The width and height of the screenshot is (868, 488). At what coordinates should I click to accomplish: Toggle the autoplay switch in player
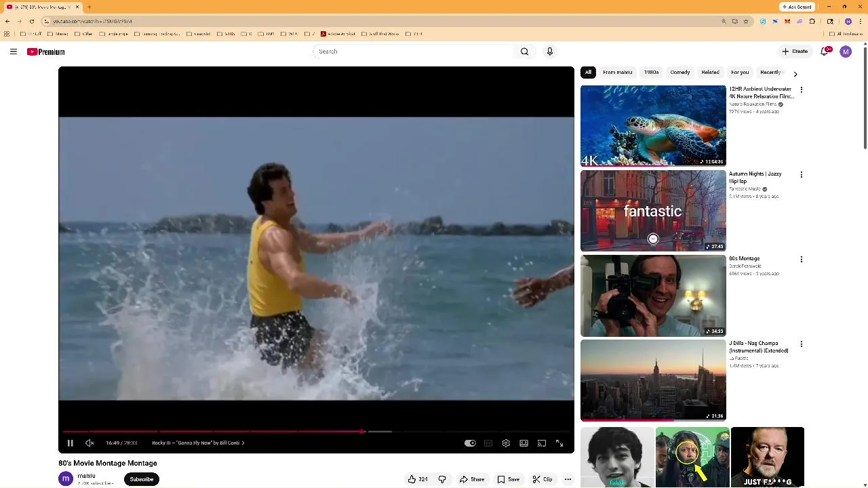[x=470, y=443]
